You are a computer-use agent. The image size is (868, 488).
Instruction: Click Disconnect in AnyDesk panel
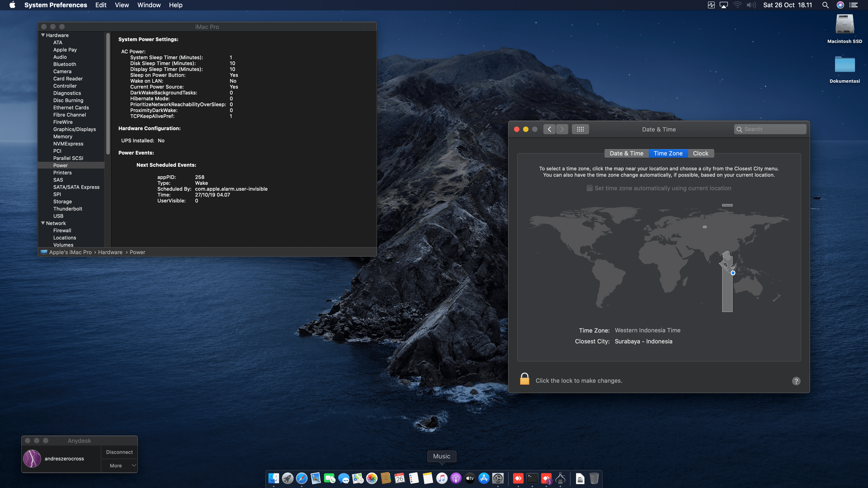[x=119, y=452]
